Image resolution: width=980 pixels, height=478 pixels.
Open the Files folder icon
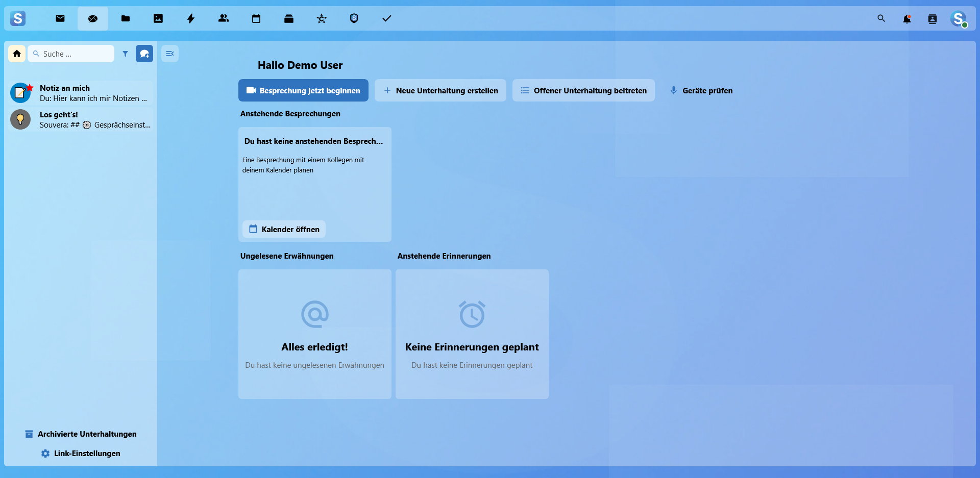click(x=126, y=18)
